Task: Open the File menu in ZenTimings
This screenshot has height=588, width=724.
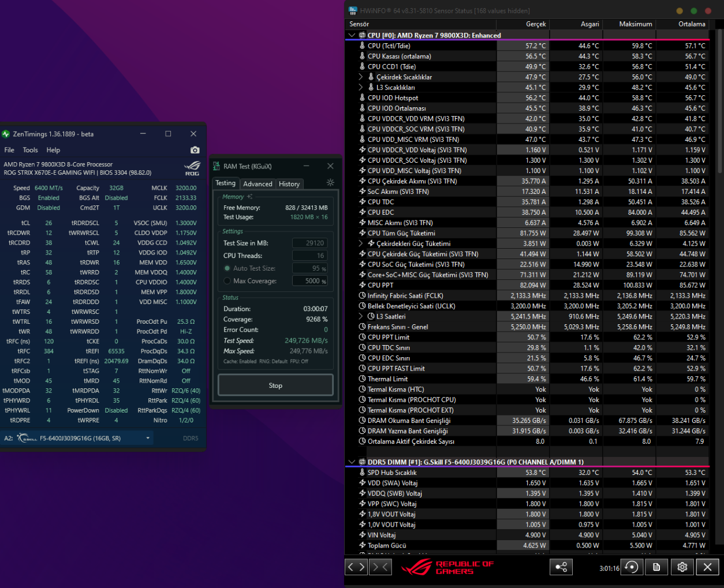Action: [9, 150]
